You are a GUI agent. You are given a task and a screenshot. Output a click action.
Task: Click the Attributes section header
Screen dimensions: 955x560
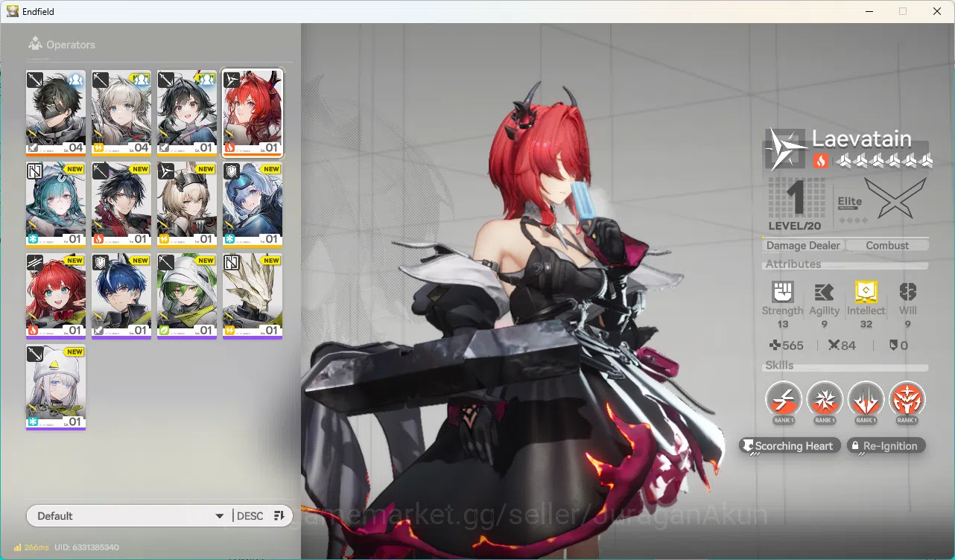point(793,264)
